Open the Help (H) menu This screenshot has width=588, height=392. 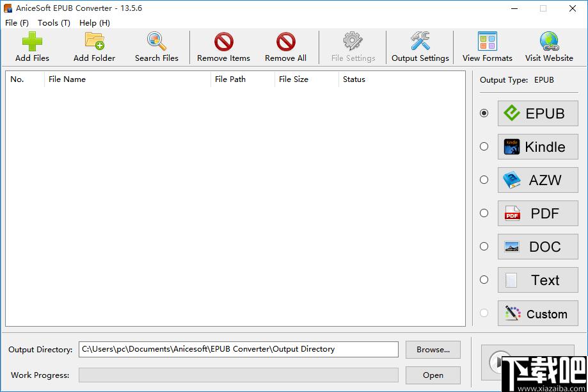[95, 23]
